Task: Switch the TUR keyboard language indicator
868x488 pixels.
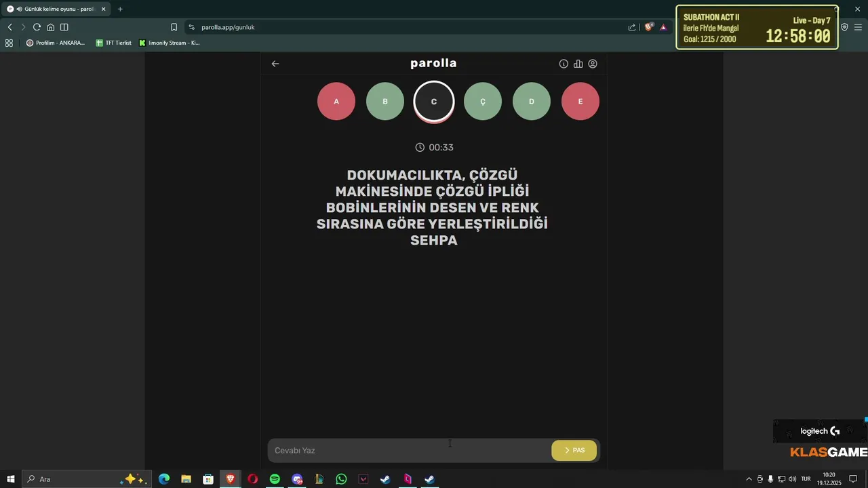Action: (x=806, y=479)
